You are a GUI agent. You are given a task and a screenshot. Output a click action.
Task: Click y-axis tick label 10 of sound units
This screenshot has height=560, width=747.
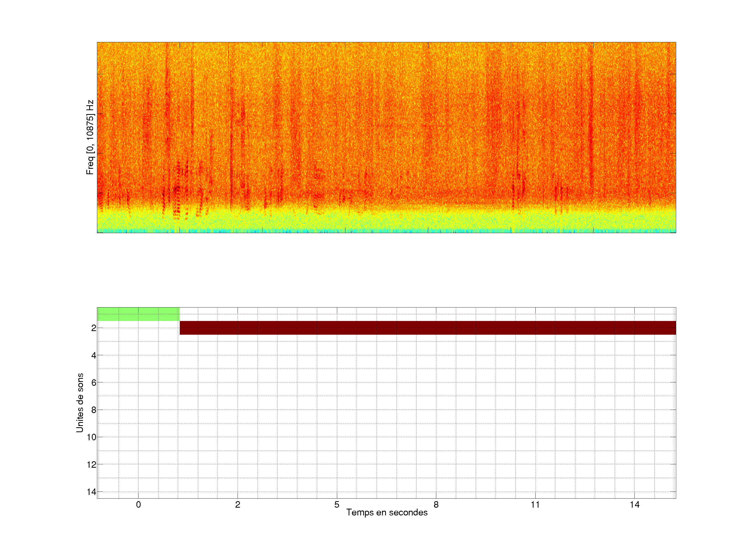coord(92,437)
